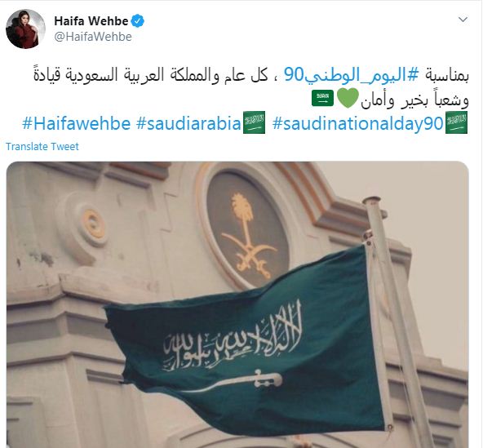Open the #saudiarabia hashtag
This screenshot has width=483, height=448.
click(188, 123)
